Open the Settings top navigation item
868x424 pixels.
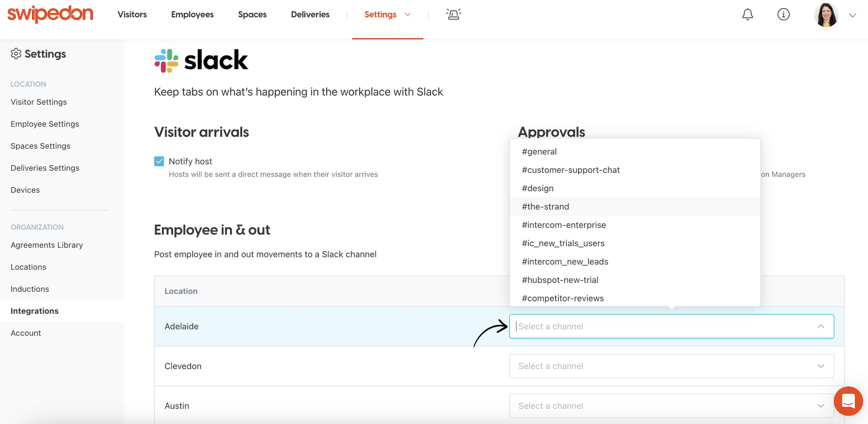[x=380, y=14]
